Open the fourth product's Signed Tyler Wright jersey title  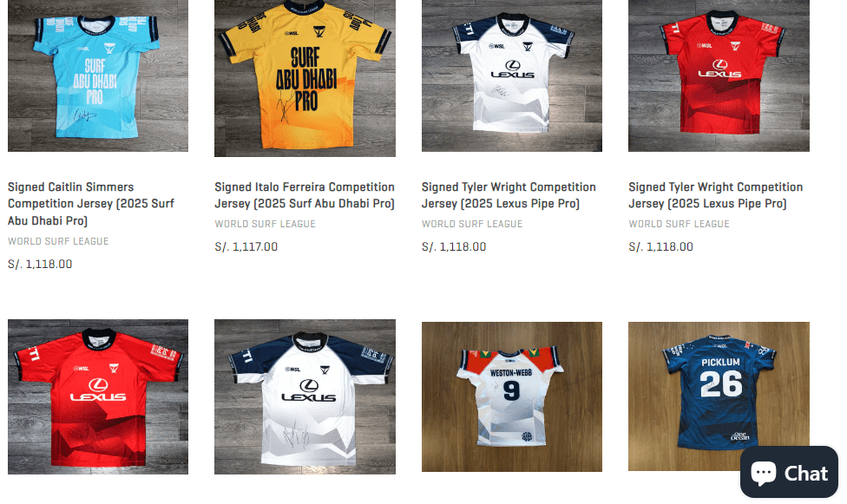[x=715, y=195]
